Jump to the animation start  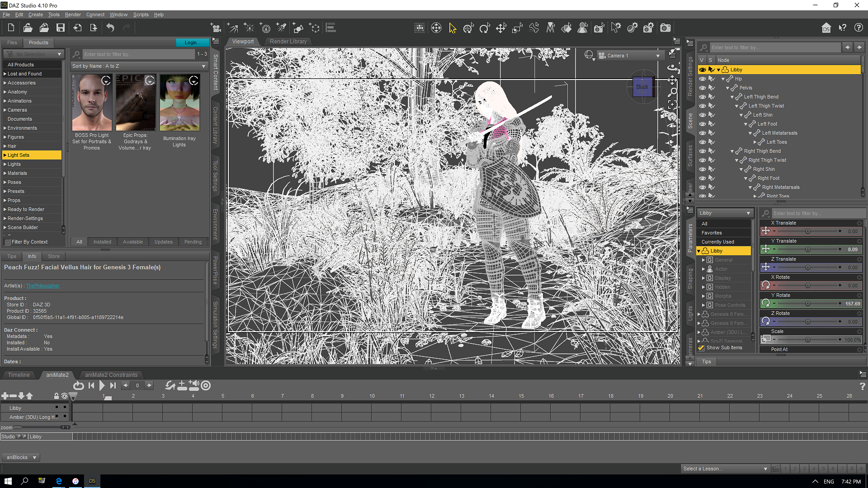click(x=91, y=385)
